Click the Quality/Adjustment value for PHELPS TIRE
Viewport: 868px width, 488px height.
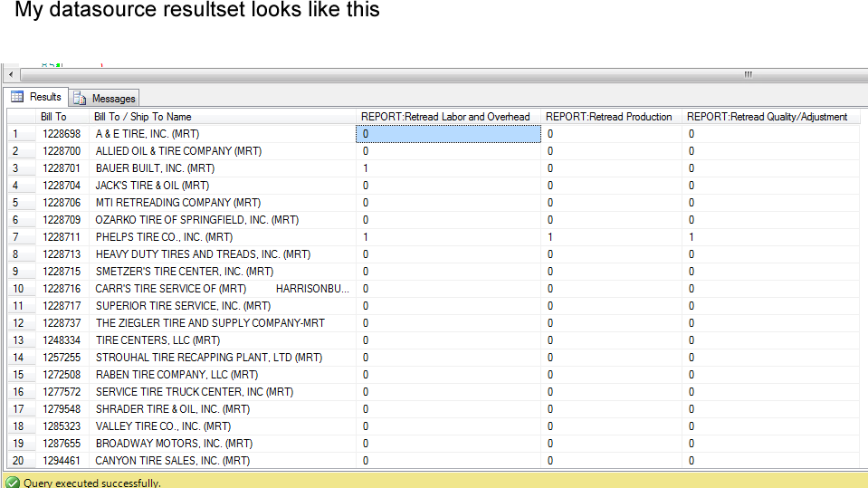771,237
